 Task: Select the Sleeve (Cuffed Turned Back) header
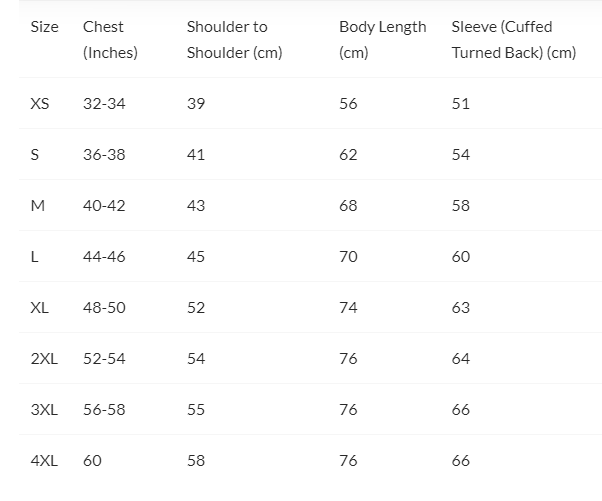513,40
